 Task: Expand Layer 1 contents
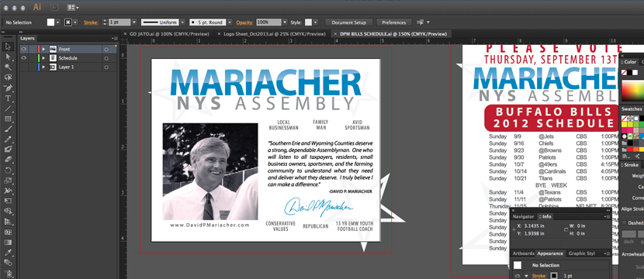pos(43,67)
